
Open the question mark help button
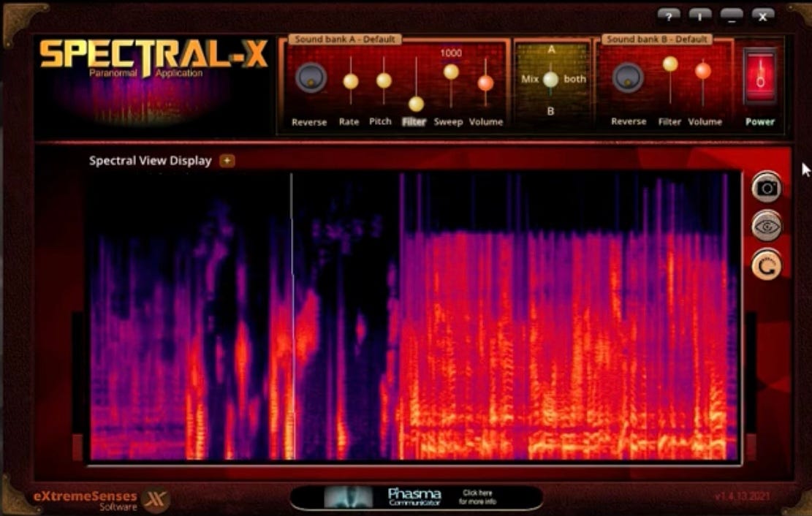(x=669, y=17)
